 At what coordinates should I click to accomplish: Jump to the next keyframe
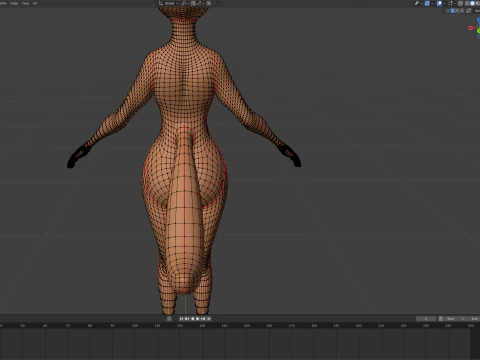203,319
